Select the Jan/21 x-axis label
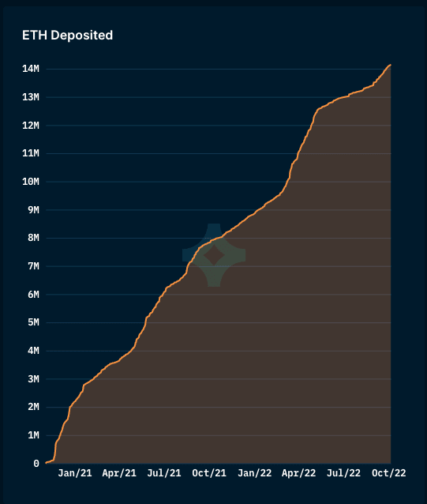427x504 pixels. pos(75,473)
